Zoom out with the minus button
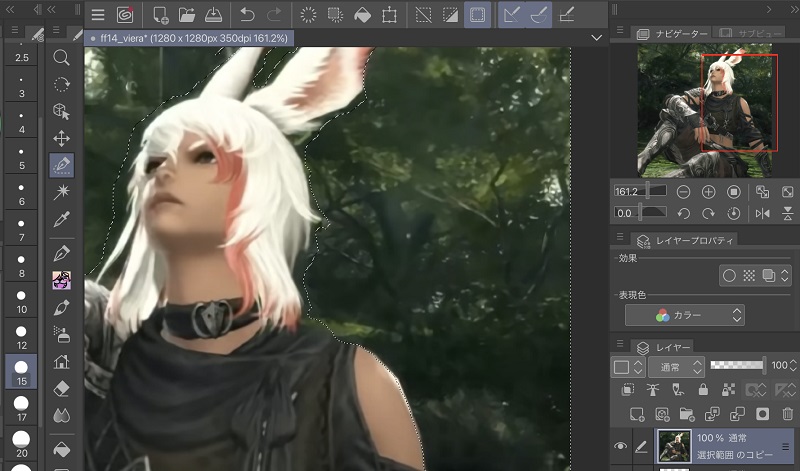800x471 pixels. pos(683,192)
